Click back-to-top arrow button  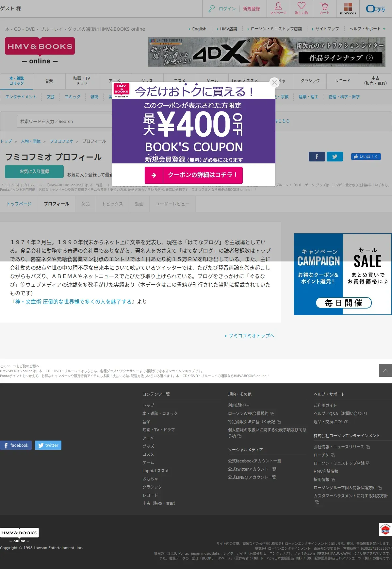click(x=385, y=370)
